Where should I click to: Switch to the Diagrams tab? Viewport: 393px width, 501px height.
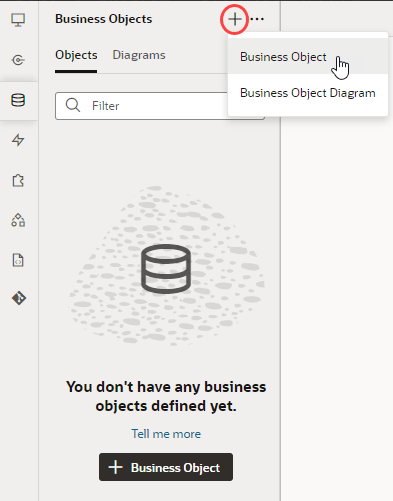(139, 55)
